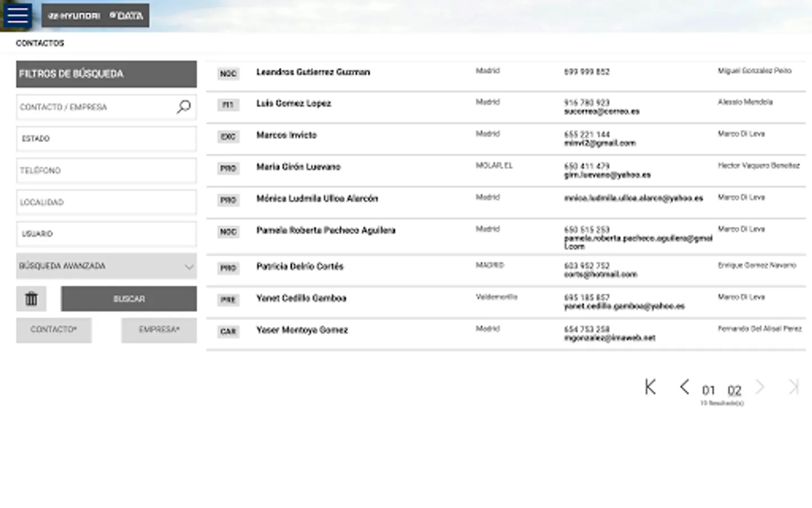Click user Miguel Gonzalez Peiro

tap(754, 71)
